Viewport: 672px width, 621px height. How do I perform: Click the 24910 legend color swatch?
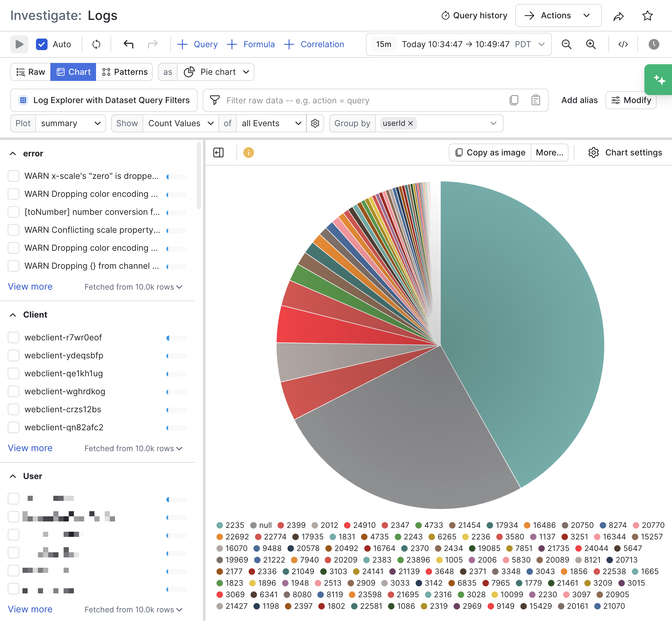click(x=347, y=525)
